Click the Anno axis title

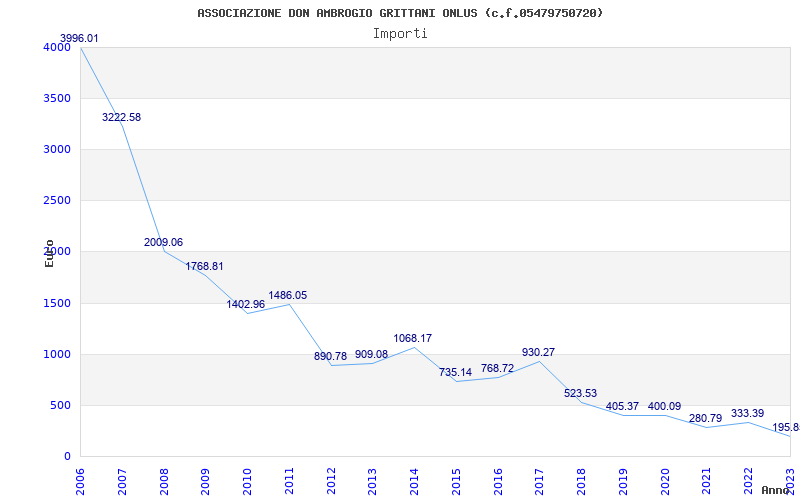(x=775, y=490)
